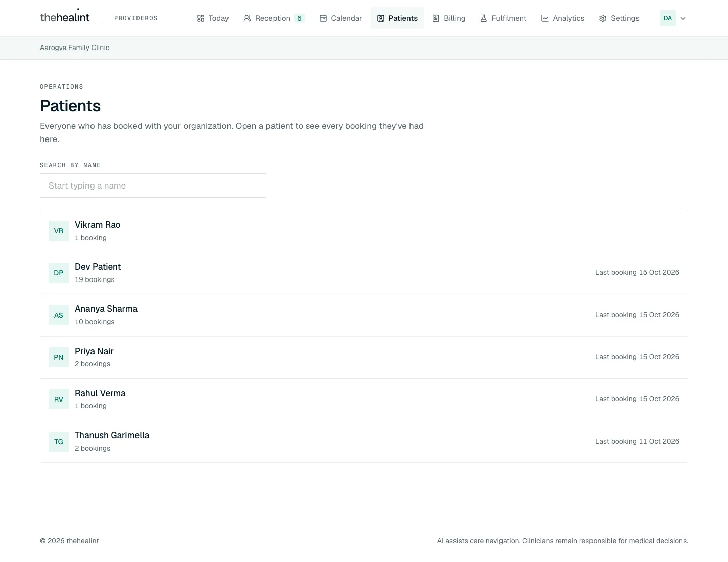The width and height of the screenshot is (728, 562).
Task: Click the TG avatar for Thanush Garimella
Action: coord(59,442)
